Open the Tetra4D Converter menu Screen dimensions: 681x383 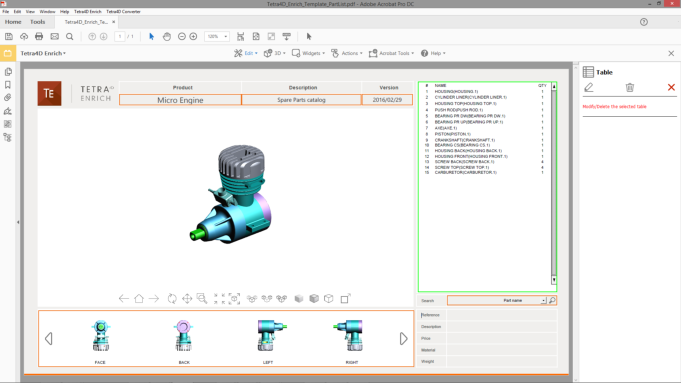tap(123, 12)
